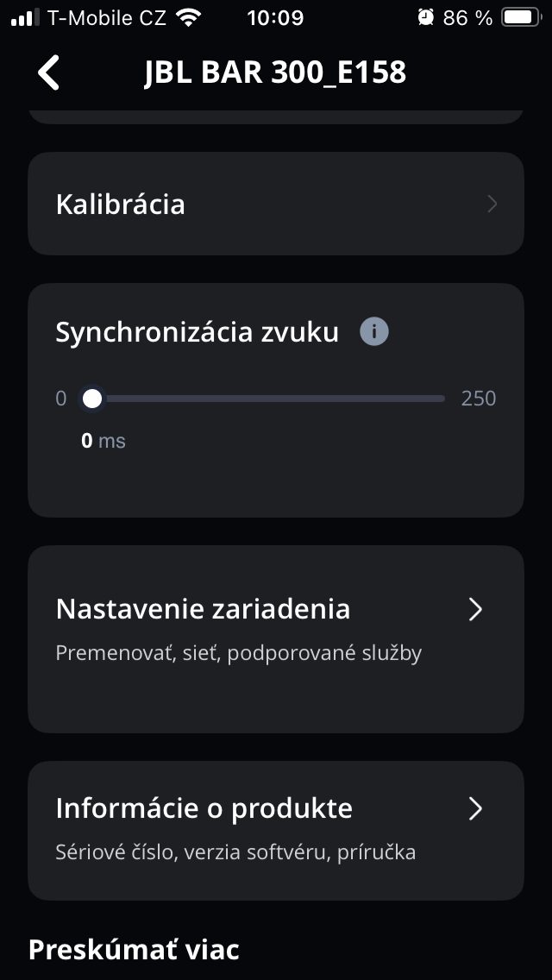The height and width of the screenshot is (980, 552).
Task: Open the Informácie o produkte entry
Action: click(x=204, y=809)
